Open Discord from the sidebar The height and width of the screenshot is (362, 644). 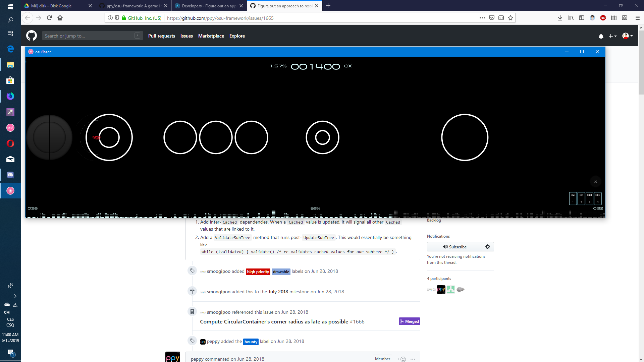(10, 175)
